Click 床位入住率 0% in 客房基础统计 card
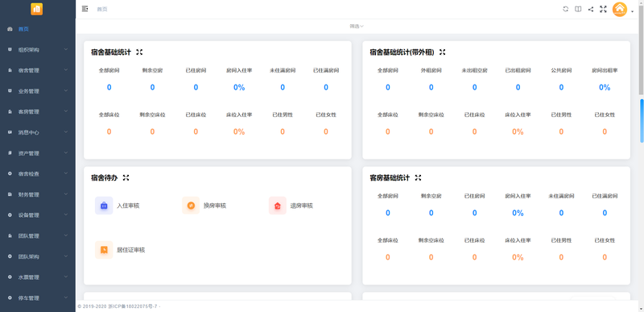This screenshot has width=644, height=312. pyautogui.click(x=518, y=258)
